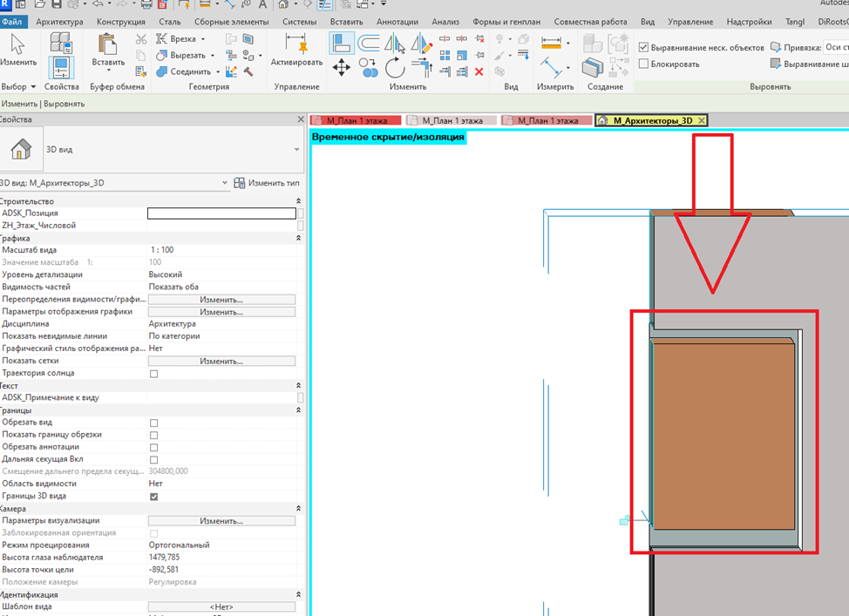This screenshot has height=616, width=849.
Task: Click the red Delete X icon
Action: coord(479,71)
